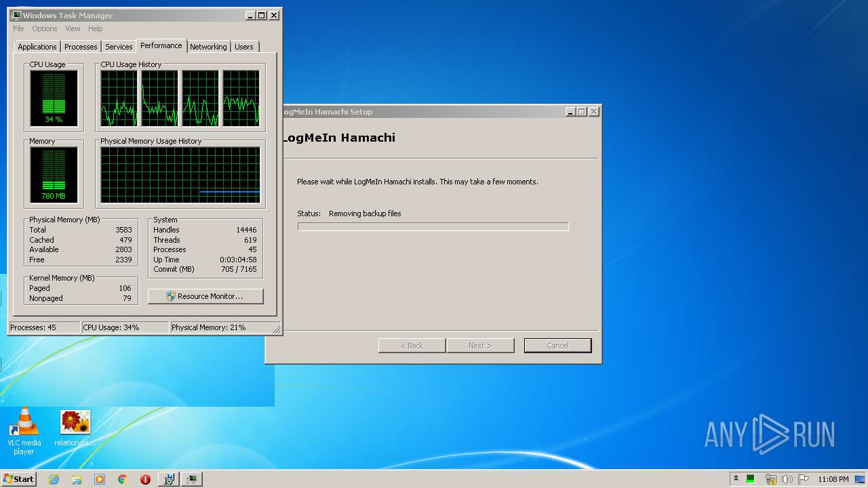Image resolution: width=868 pixels, height=488 pixels.
Task: Click the Threads value 619
Action: pos(250,240)
